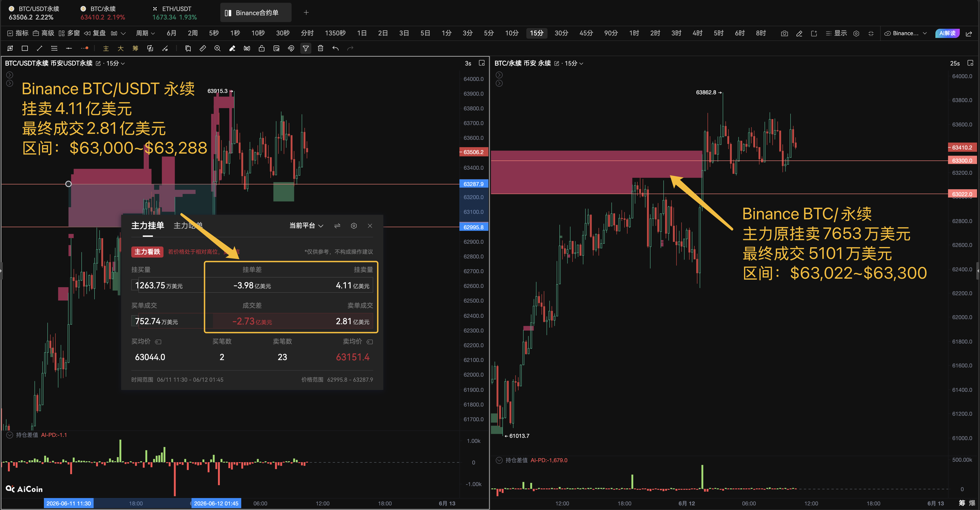
Task: Open chart settings hexagon icon in top toolbar
Action: click(856, 34)
